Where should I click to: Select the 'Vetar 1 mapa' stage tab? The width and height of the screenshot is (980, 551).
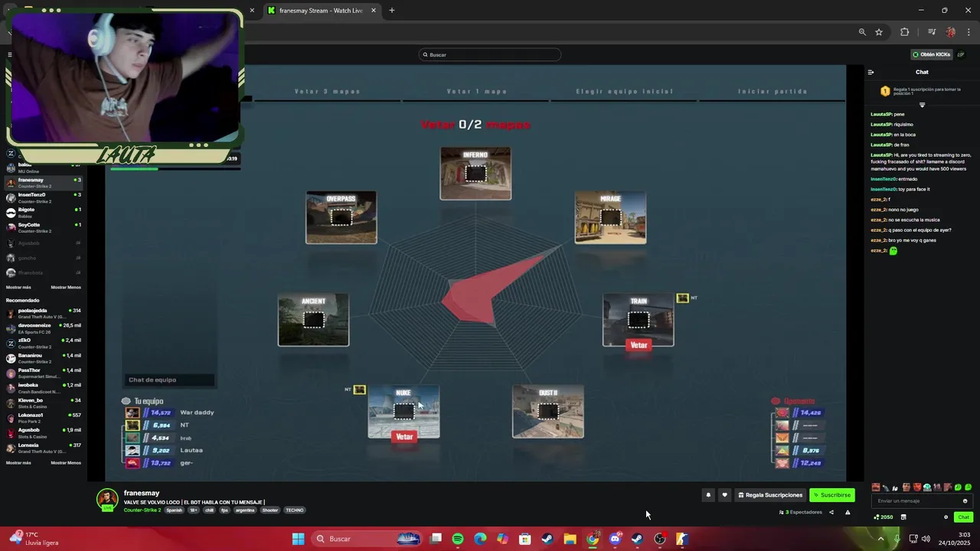[x=476, y=91]
